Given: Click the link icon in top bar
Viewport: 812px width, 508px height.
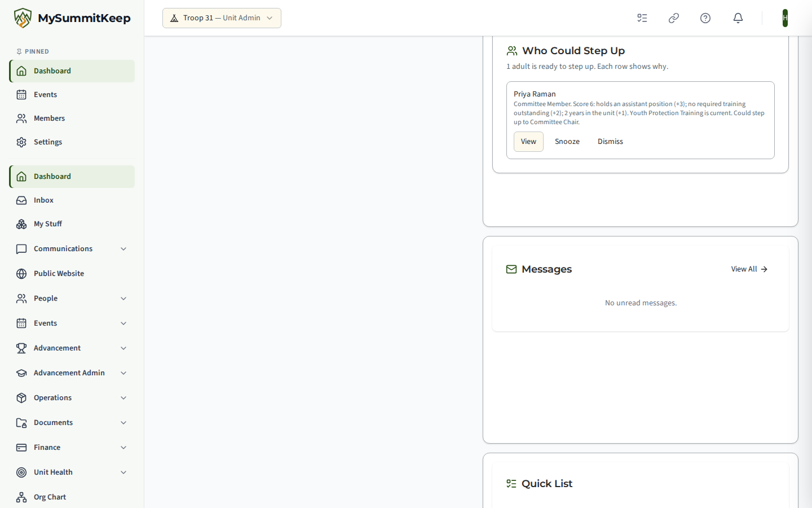Looking at the screenshot, I should 674,18.
